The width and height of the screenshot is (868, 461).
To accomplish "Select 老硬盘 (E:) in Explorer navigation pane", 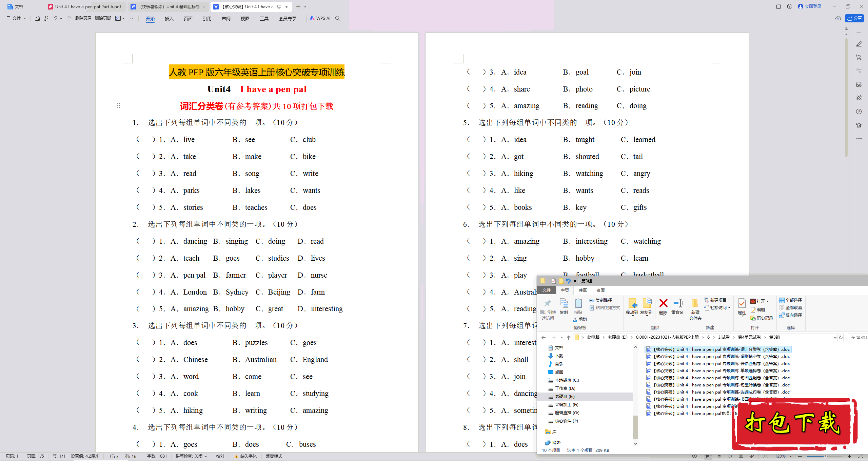I will click(x=565, y=397).
